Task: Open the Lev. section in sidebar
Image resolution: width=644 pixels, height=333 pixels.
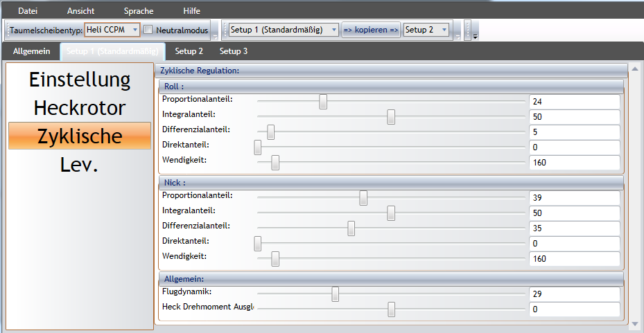Action: [80, 164]
